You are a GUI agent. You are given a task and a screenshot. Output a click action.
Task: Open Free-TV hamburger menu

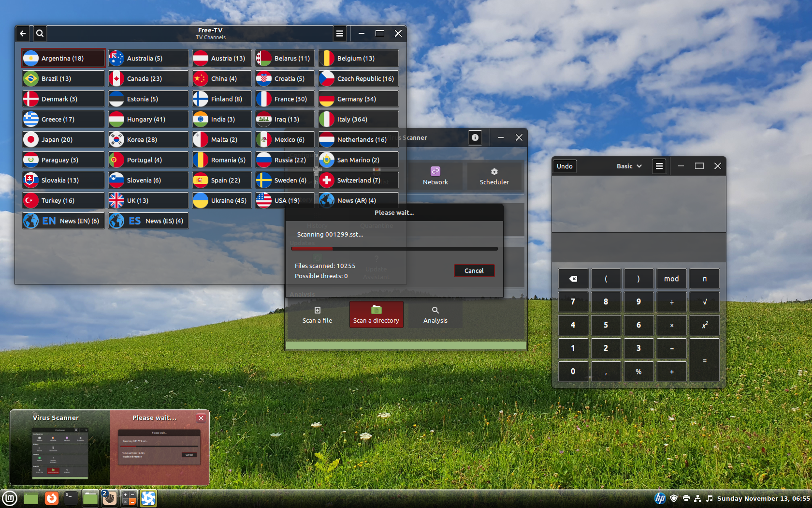click(x=340, y=33)
